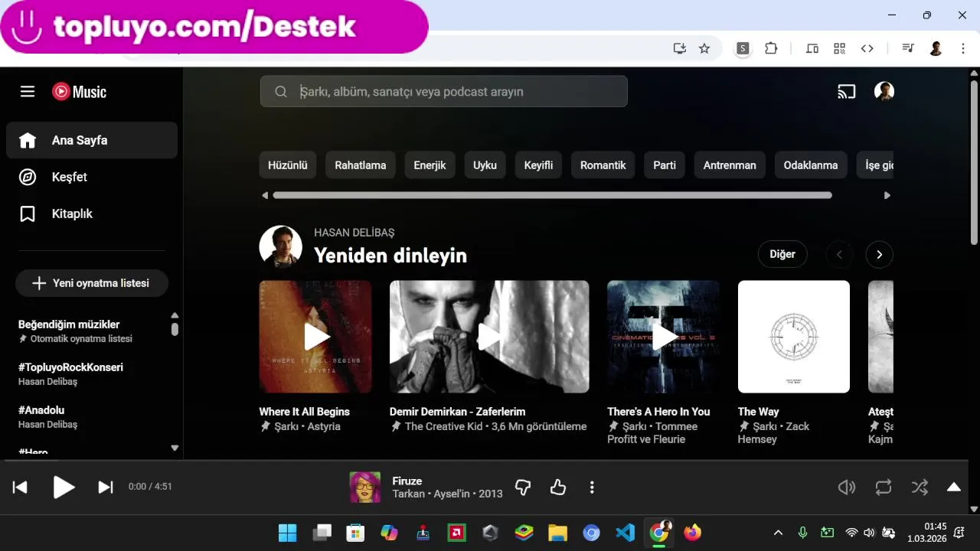Click the chips scrollbar left arrow
980x551 pixels.
(x=265, y=195)
